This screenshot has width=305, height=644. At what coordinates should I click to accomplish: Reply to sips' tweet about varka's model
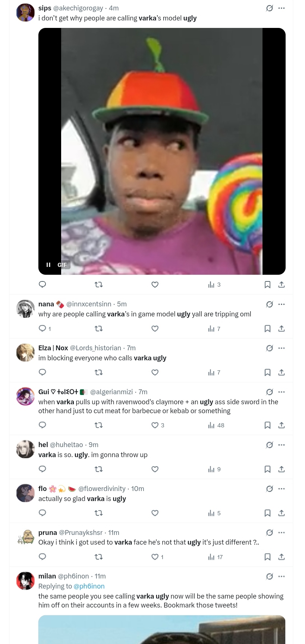point(43,284)
